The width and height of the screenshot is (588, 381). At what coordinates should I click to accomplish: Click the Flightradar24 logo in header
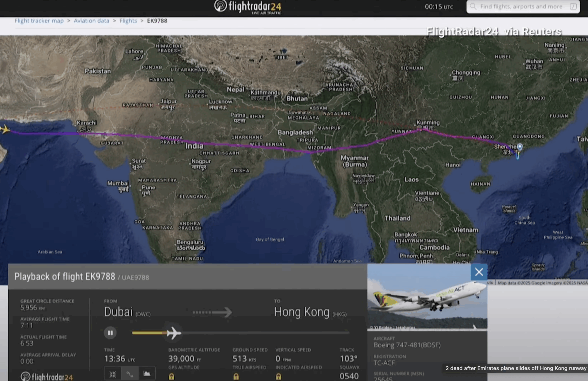(x=247, y=7)
